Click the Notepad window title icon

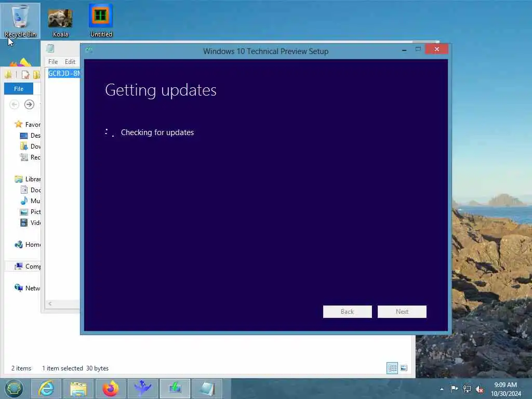[x=50, y=48]
